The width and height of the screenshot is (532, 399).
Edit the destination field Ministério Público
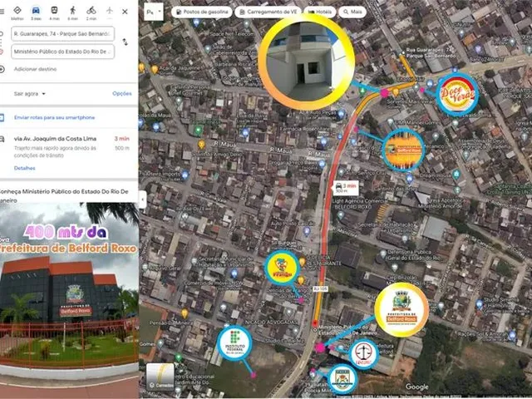pyautogui.click(x=63, y=52)
